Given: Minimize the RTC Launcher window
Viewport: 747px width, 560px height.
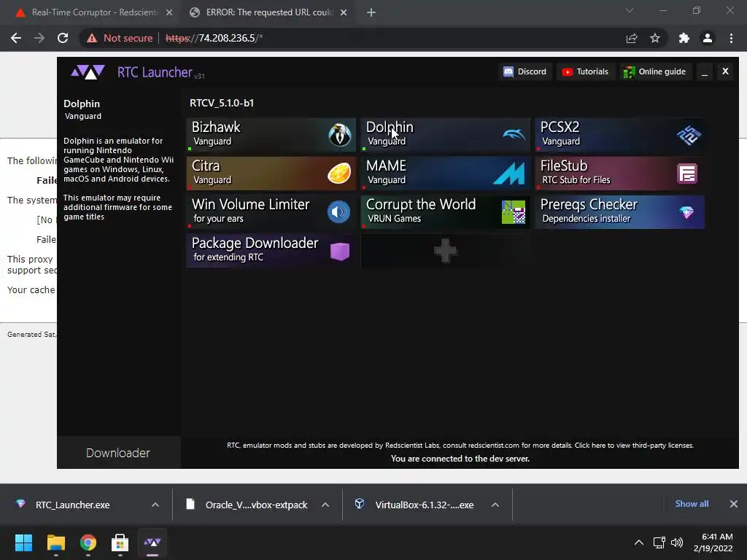Looking at the screenshot, I should click(705, 71).
